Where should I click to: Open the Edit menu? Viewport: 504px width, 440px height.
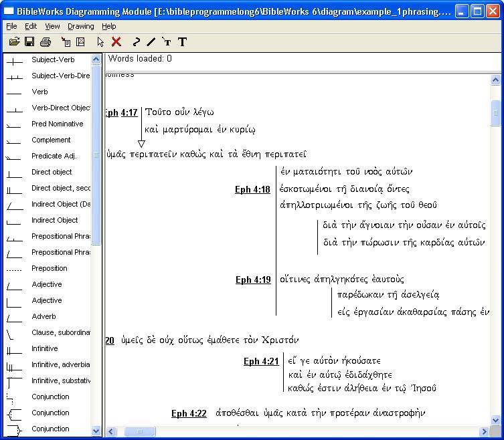(x=31, y=26)
